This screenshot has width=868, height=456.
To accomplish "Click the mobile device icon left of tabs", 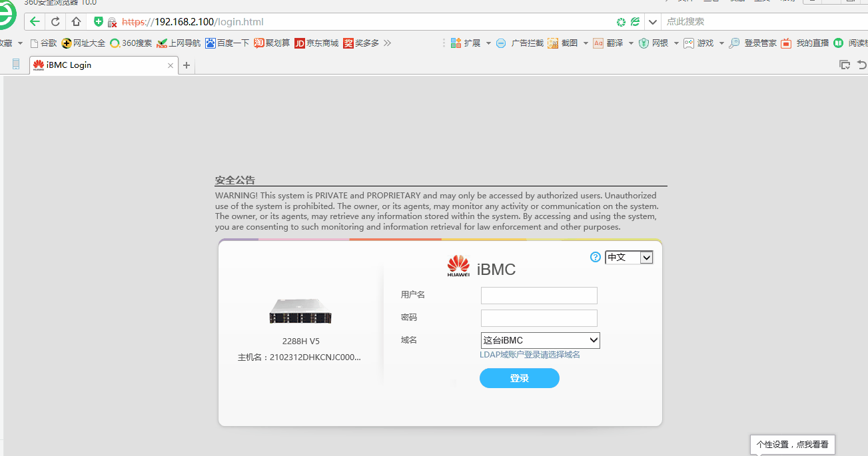I will (x=16, y=65).
